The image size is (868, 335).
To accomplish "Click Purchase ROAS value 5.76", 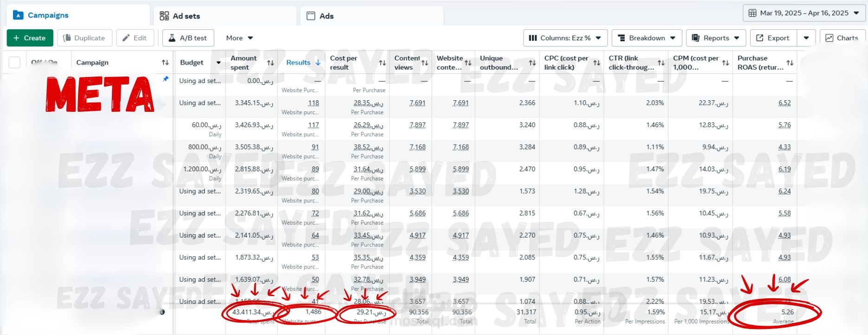I will 784,125.
